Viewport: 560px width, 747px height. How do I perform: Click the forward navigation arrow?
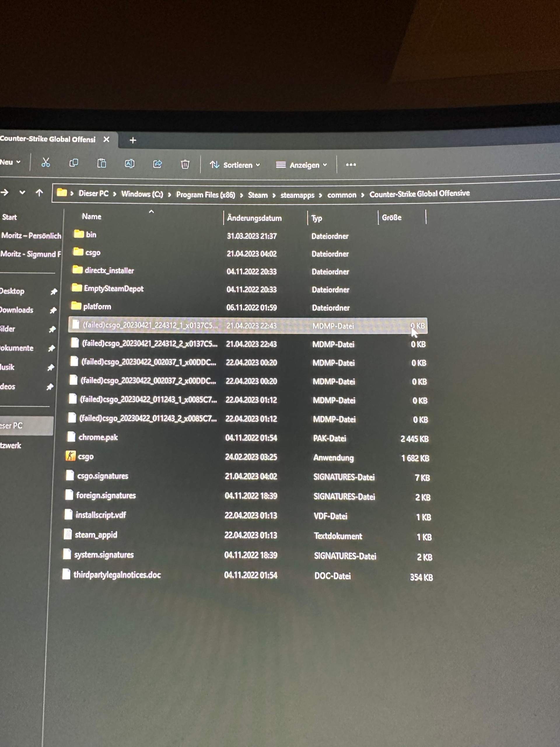pos(4,193)
